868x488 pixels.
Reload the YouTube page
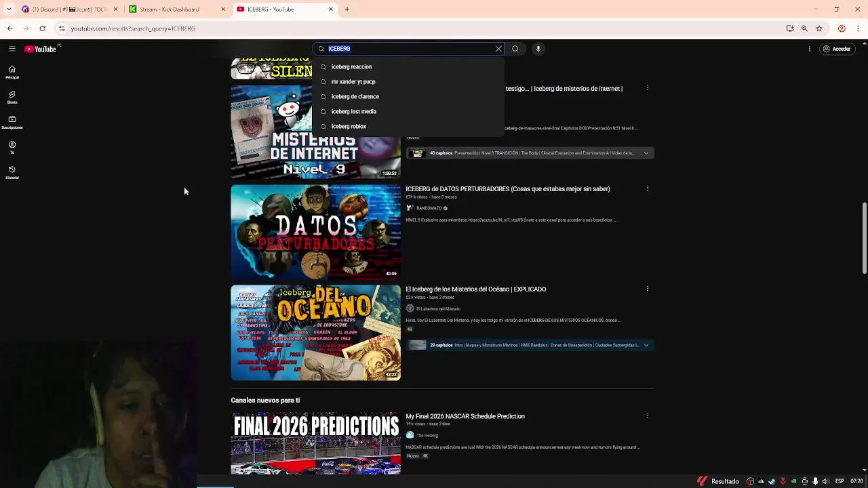pos(42,28)
